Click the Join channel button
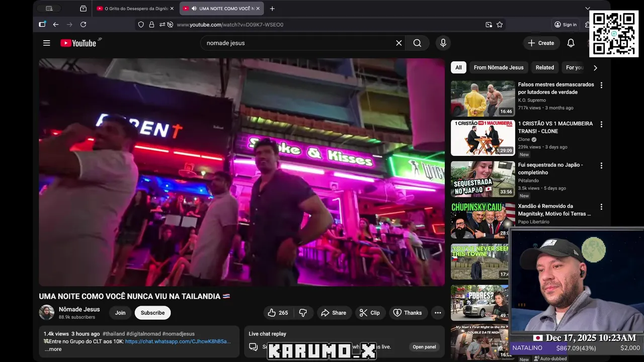644x362 pixels. coord(120,313)
